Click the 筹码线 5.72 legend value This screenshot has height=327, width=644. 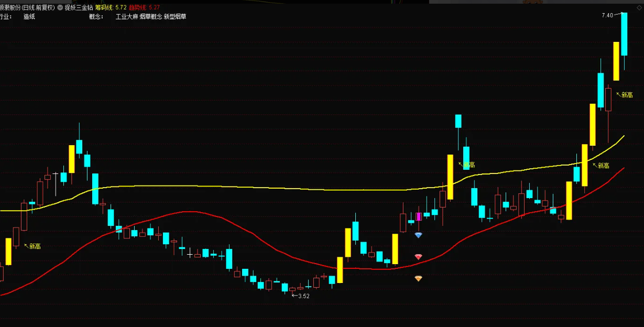pos(111,8)
